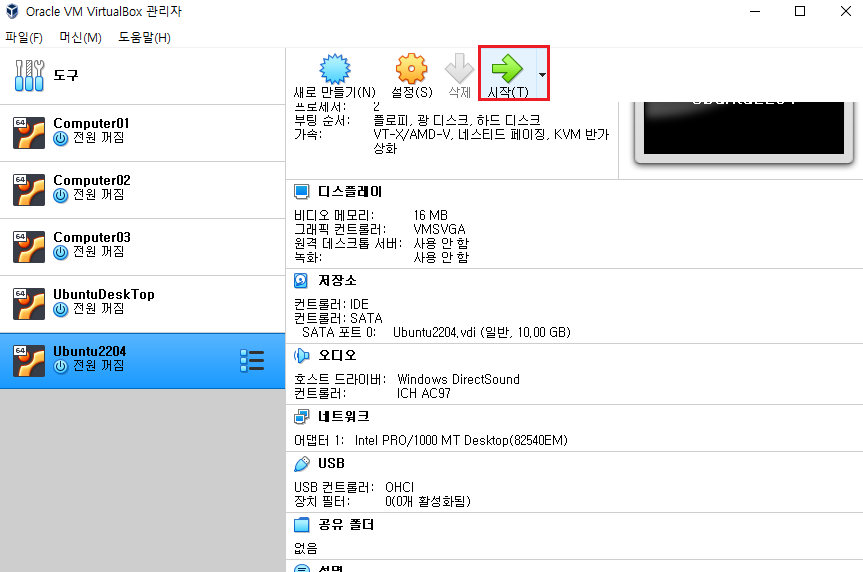Click the Storage (저장소) disk icon
The height and width of the screenshot is (572, 863).
click(301, 281)
